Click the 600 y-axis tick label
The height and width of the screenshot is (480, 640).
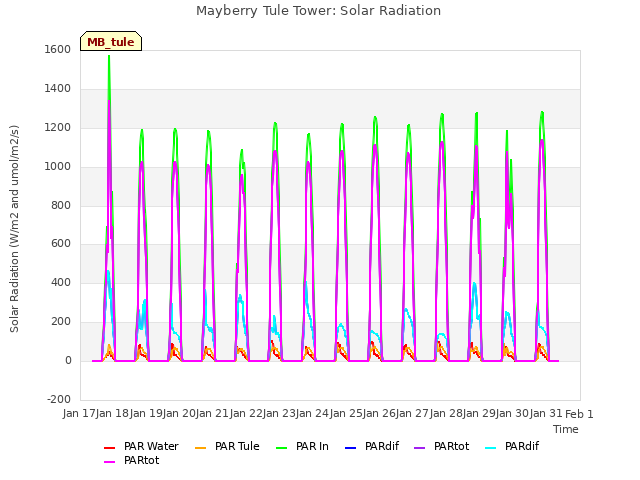pos(61,244)
